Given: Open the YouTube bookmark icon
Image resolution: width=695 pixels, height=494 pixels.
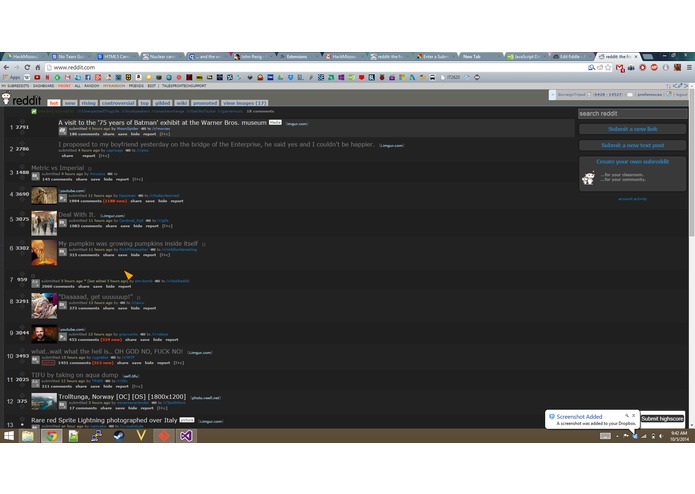Looking at the screenshot, I should tap(37, 78).
